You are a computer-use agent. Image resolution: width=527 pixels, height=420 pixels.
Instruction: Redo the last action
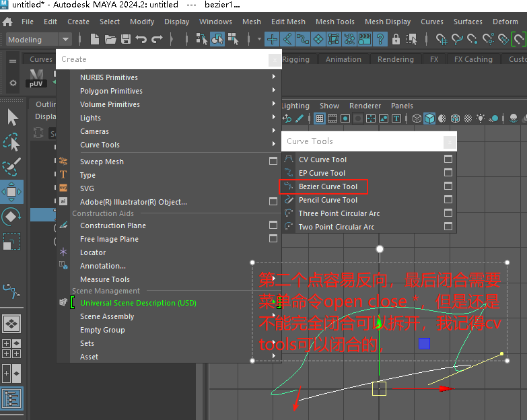click(x=157, y=39)
